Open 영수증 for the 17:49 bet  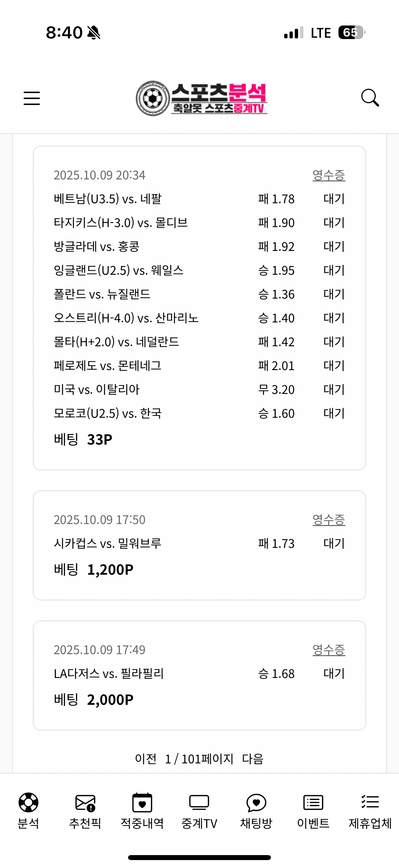329,650
